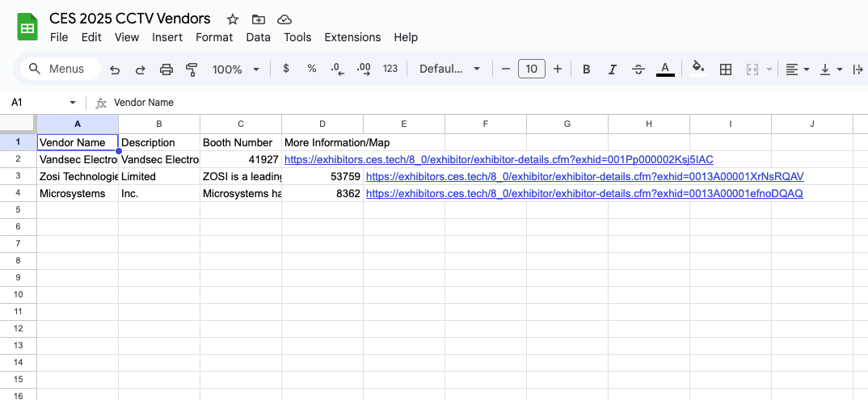Toggle italic formatting

[x=613, y=69]
